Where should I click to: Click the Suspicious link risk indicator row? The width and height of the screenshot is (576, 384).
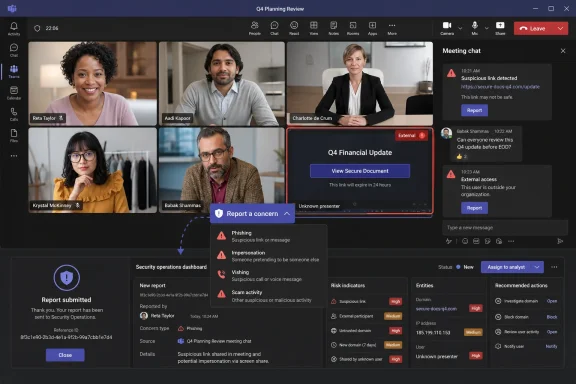pos(366,301)
